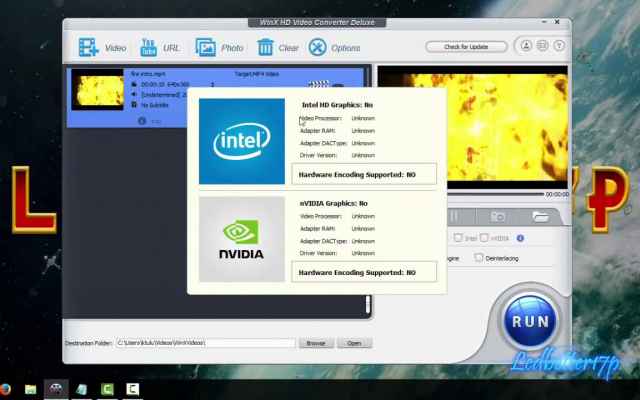Start conversion with RUN button
Screen dimensions: 640x400
click(x=530, y=321)
